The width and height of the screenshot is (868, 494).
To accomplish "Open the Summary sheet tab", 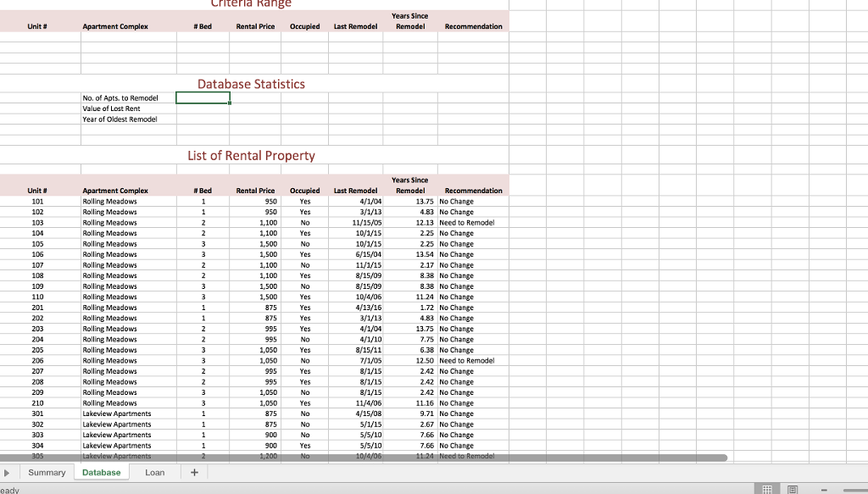I will pyautogui.click(x=47, y=472).
